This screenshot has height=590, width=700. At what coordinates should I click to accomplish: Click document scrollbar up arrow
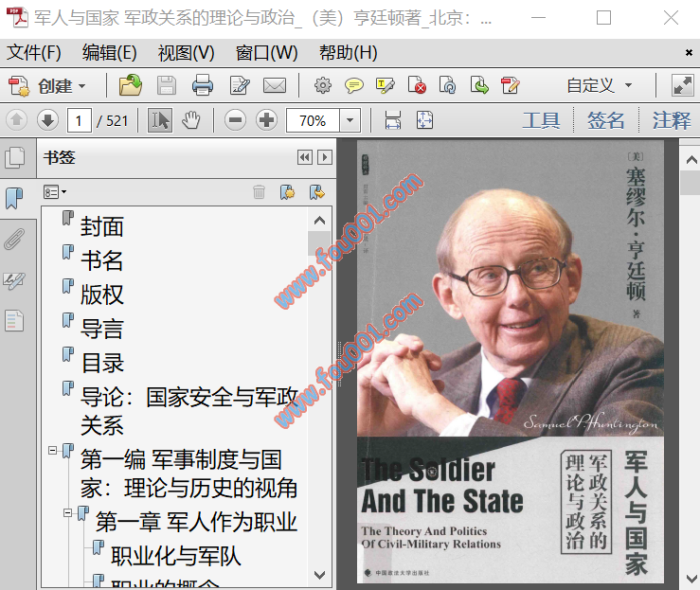pyautogui.click(x=691, y=159)
